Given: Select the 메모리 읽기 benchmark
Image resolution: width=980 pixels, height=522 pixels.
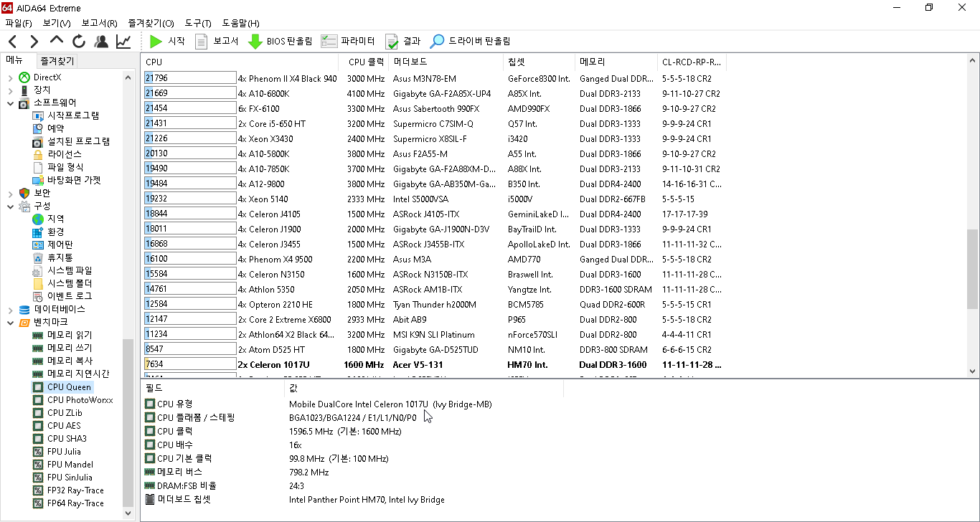Looking at the screenshot, I should pos(70,335).
